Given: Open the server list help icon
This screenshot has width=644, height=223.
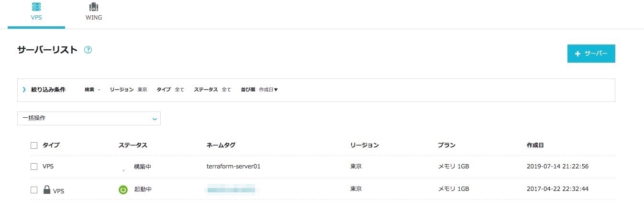Looking at the screenshot, I should [x=88, y=50].
